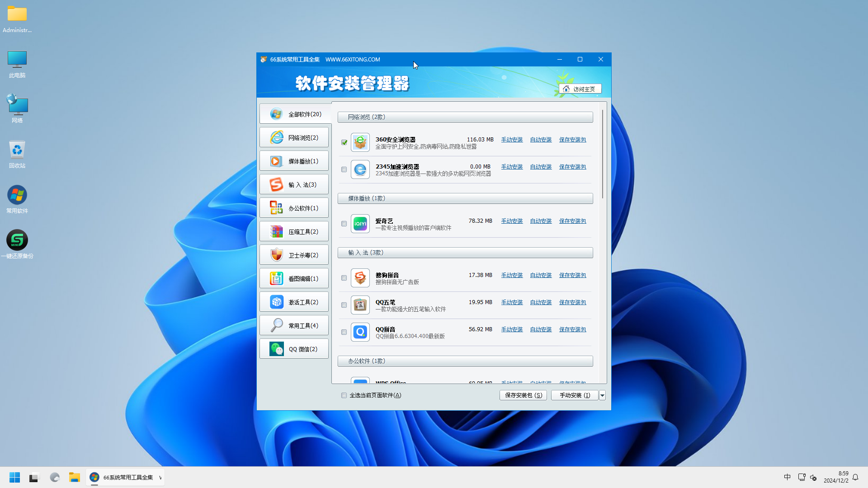Click the software list vertical scrollbar thumb
The image size is (868, 488).
(x=603, y=154)
